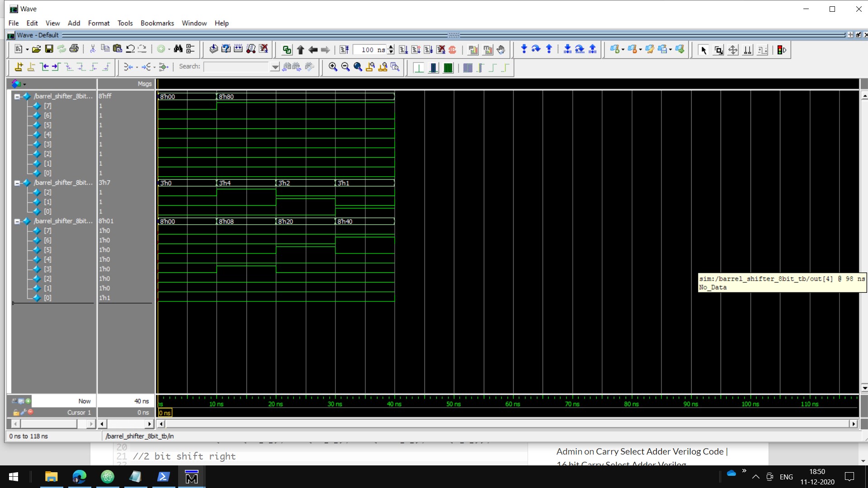This screenshot has height=488, width=868.
Task: Click the Break simulation hand icon
Action: point(500,50)
